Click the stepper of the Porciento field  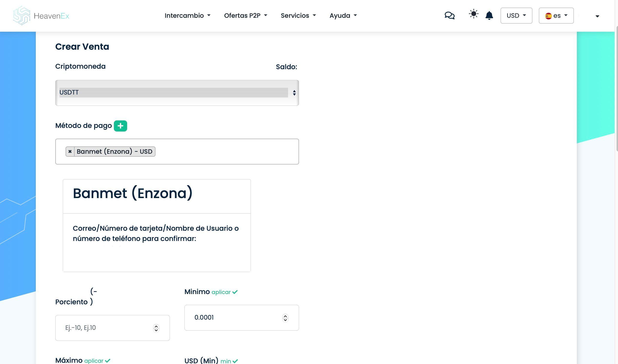click(x=156, y=328)
